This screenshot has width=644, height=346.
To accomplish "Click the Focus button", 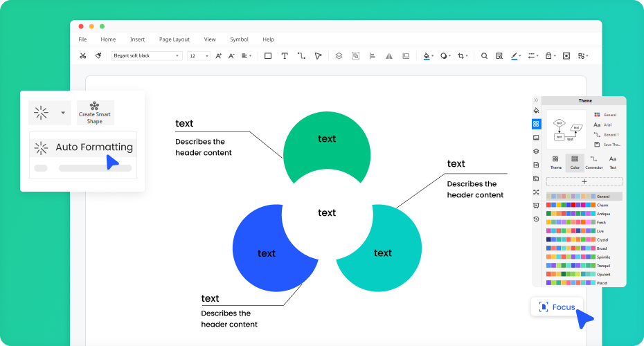I will pos(557,307).
